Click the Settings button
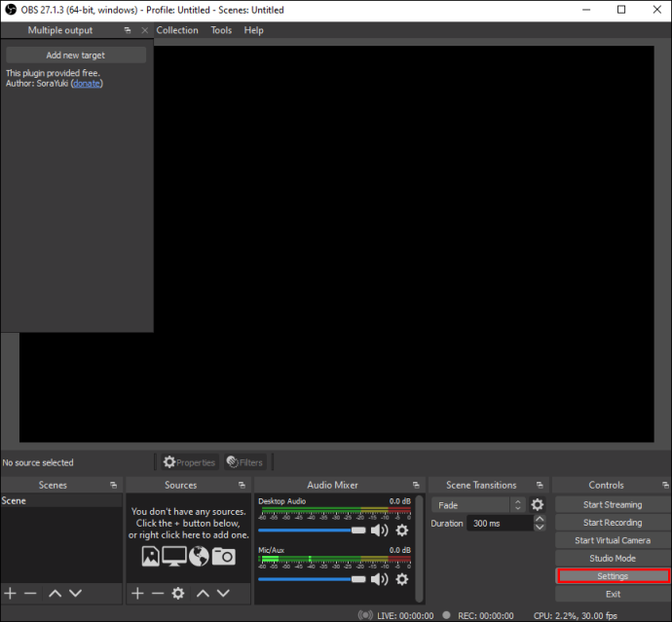This screenshot has width=672, height=622. (x=613, y=576)
